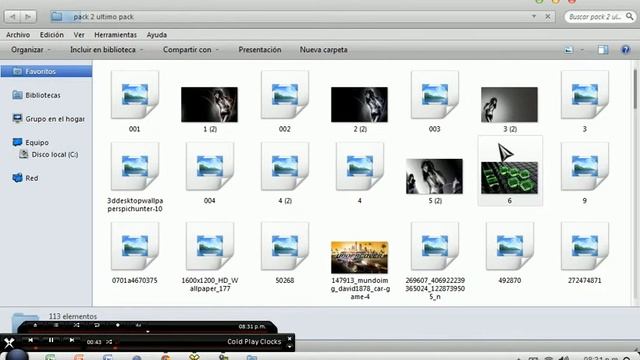Select the thumbnail named 5 (2)
The width and height of the screenshot is (640, 360).
(435, 176)
